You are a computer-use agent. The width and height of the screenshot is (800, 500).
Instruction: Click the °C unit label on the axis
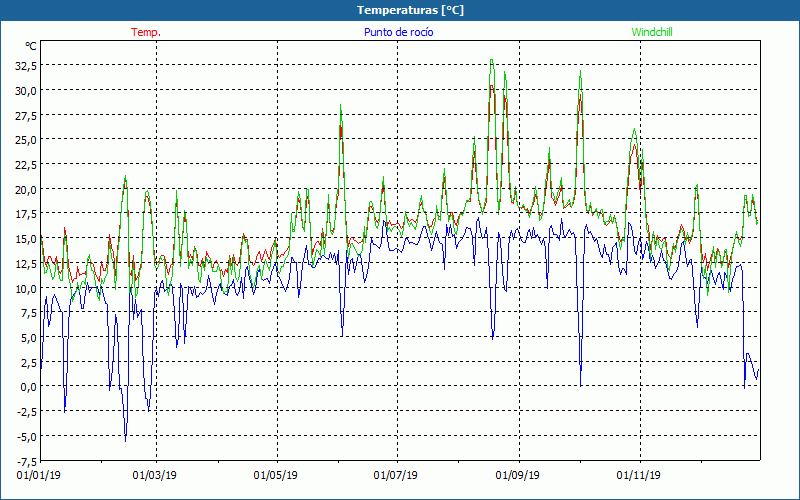pyautogui.click(x=31, y=46)
